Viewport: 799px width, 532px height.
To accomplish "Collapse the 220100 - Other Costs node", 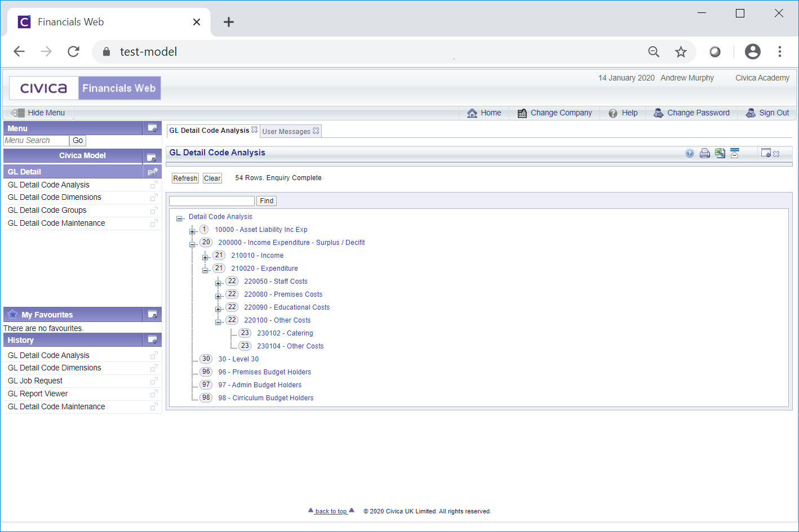I will coord(218,321).
